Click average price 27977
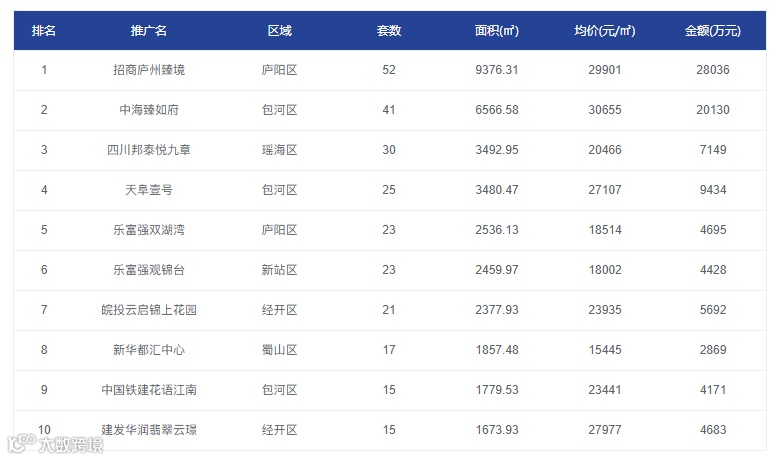 point(605,430)
